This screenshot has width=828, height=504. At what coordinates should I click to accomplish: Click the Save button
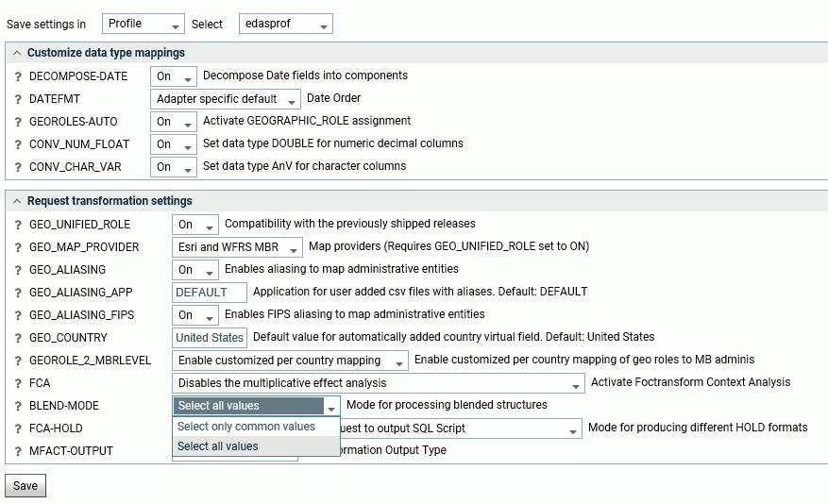coord(25,486)
